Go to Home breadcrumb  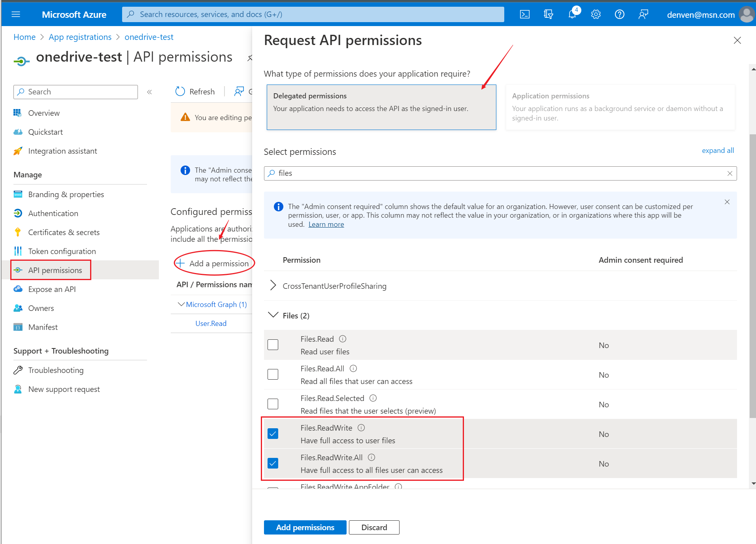(x=25, y=37)
